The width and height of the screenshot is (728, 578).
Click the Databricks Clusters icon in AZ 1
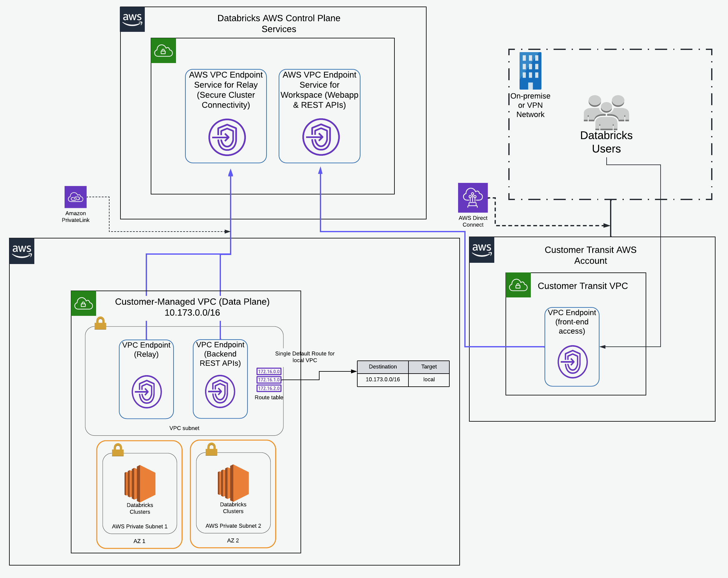tap(140, 483)
